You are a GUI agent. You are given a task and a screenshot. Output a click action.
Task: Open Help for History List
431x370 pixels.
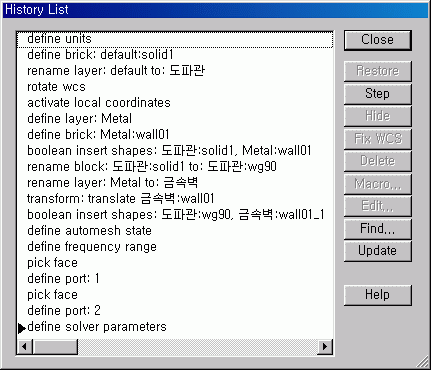point(378,295)
